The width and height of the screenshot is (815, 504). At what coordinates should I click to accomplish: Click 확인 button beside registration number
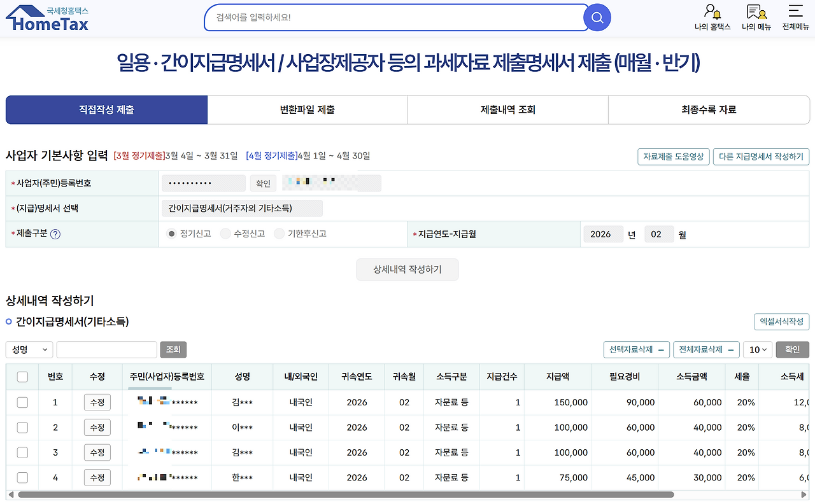pos(264,183)
